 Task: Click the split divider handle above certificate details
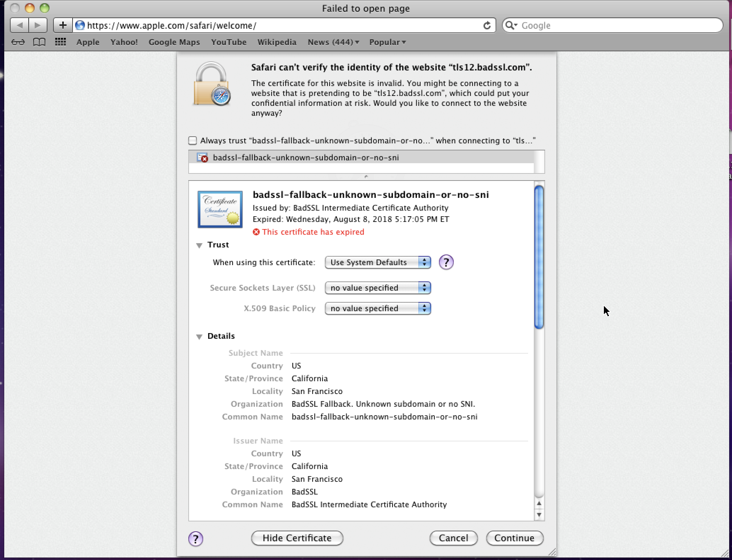point(366,177)
